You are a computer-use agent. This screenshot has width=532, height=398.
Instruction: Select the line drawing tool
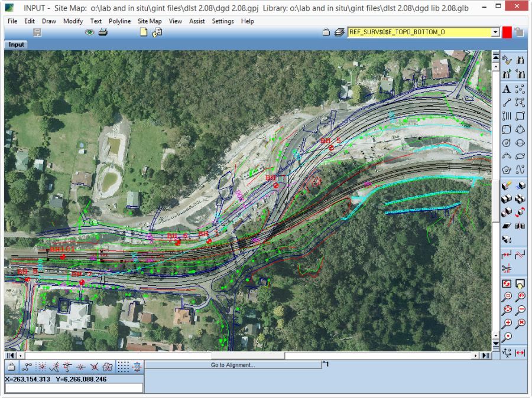point(507,103)
